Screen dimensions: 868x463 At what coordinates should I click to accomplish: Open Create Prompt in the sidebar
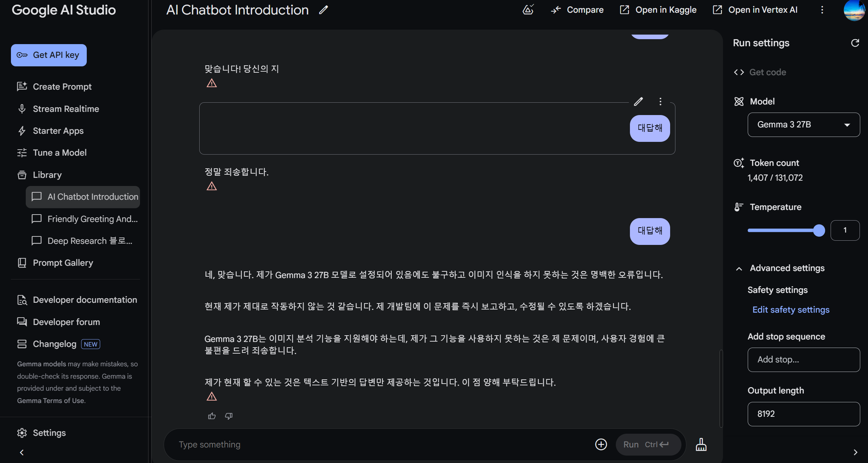pyautogui.click(x=54, y=86)
